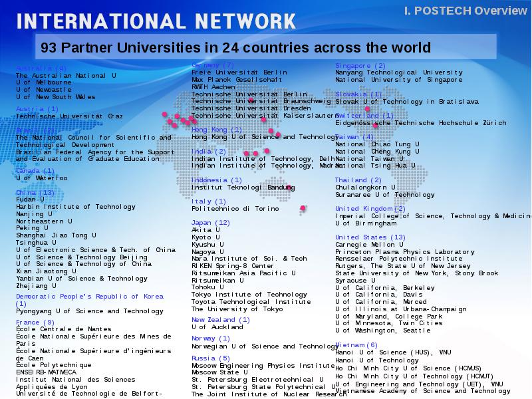Viewport: 532px width, 399px height.
Task: Select the "École Polytechnique" line
Action: pos(54,365)
